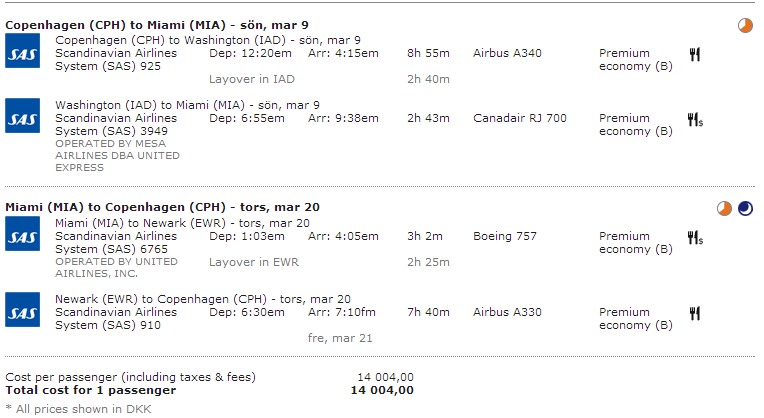The height and width of the screenshot is (418, 764).
Task: Click Premium economy (B) on flight 910
Action: (x=636, y=319)
